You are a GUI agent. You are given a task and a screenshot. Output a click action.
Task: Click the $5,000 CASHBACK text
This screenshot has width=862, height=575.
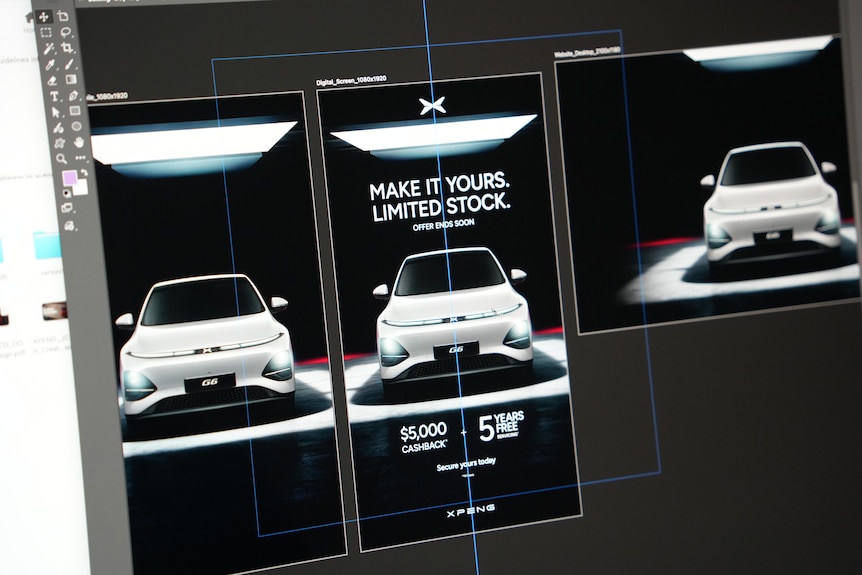tap(424, 437)
